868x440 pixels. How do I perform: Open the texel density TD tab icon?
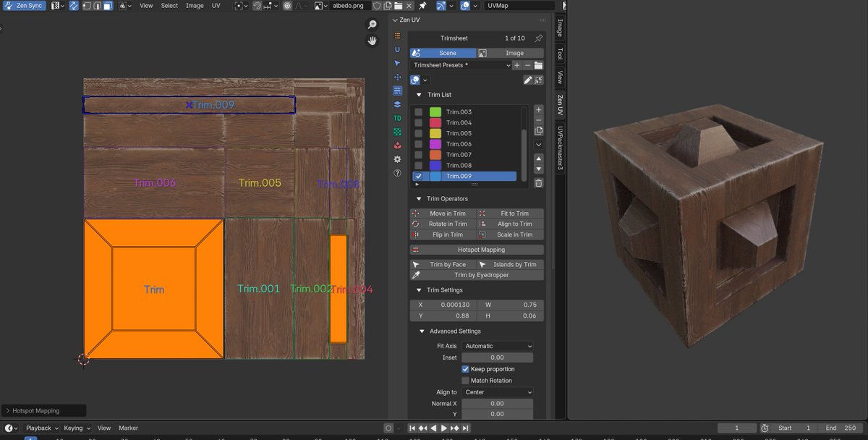pyautogui.click(x=397, y=118)
